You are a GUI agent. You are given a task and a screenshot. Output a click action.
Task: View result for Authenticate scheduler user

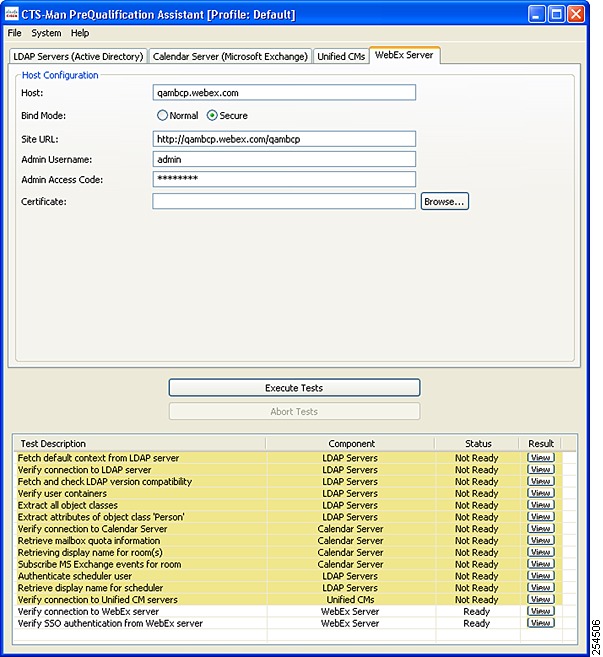541,575
